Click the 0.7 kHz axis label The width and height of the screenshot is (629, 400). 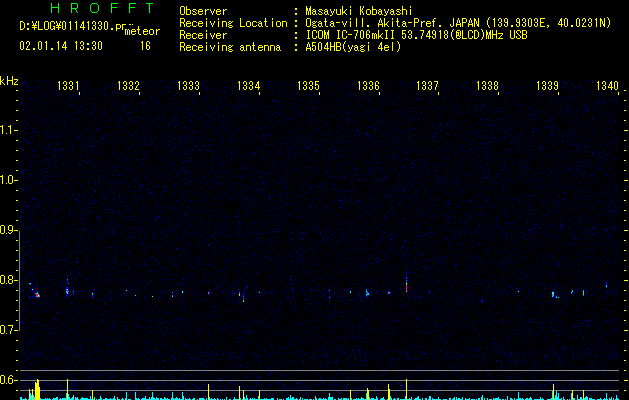click(9, 330)
